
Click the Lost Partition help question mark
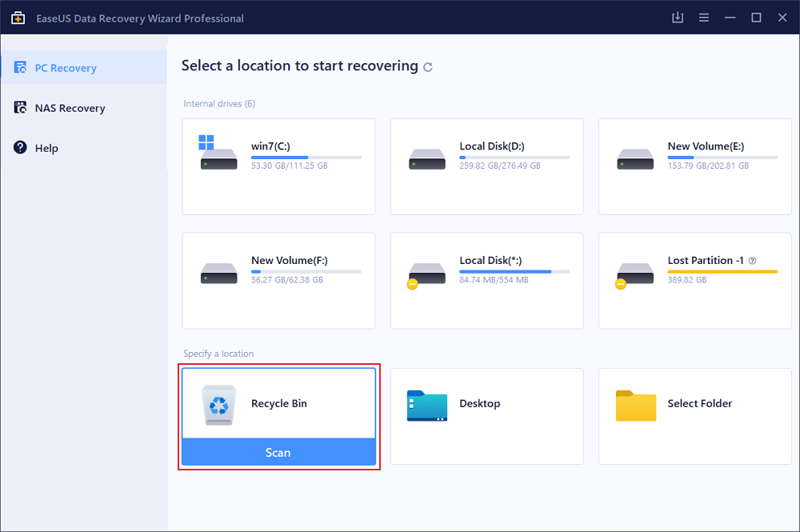click(752, 261)
